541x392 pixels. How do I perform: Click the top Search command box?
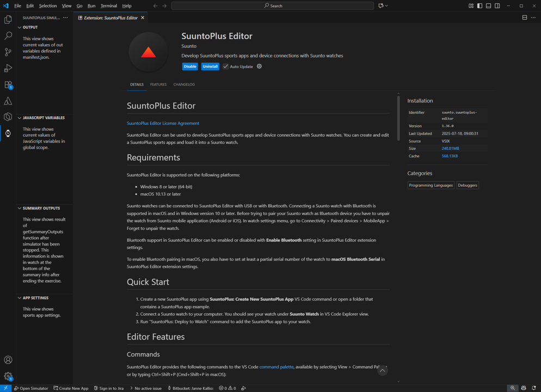272,6
